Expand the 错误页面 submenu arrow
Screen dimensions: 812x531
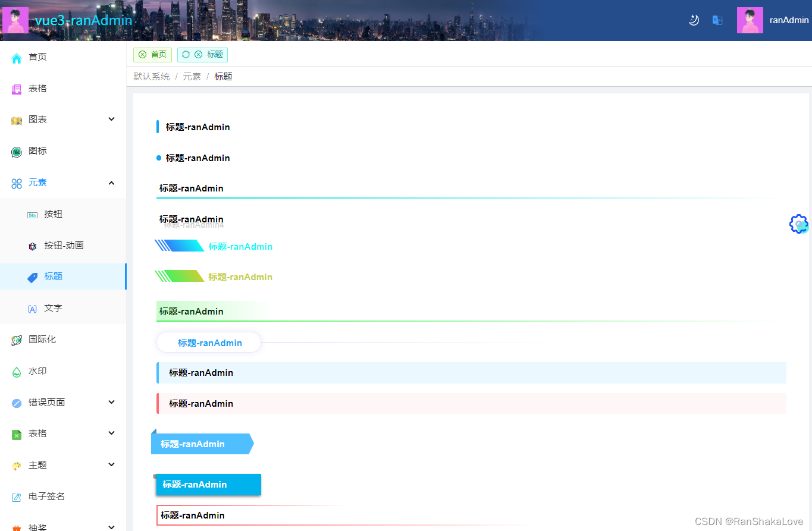click(x=111, y=402)
